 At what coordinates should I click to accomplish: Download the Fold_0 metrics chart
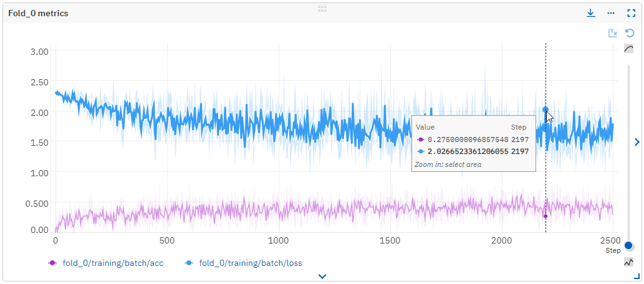590,13
